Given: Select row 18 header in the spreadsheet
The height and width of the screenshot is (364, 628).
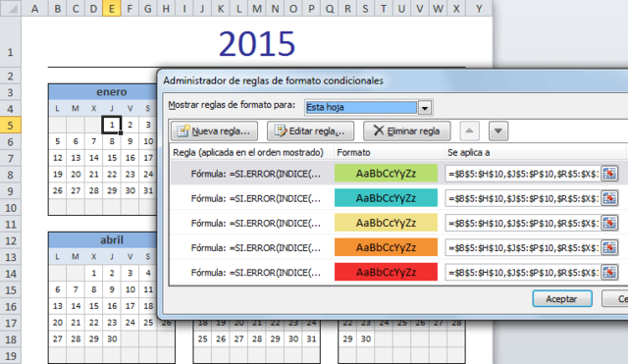Looking at the screenshot, I should 11,339.
